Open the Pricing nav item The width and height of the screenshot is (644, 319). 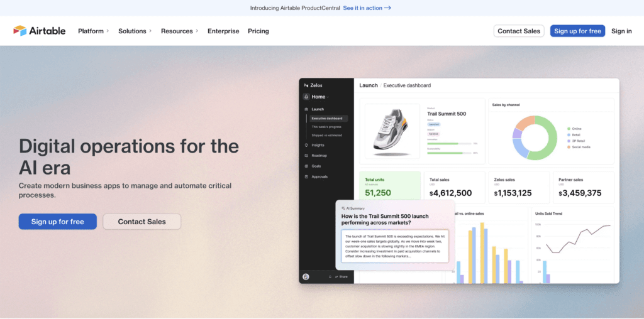[258, 31]
